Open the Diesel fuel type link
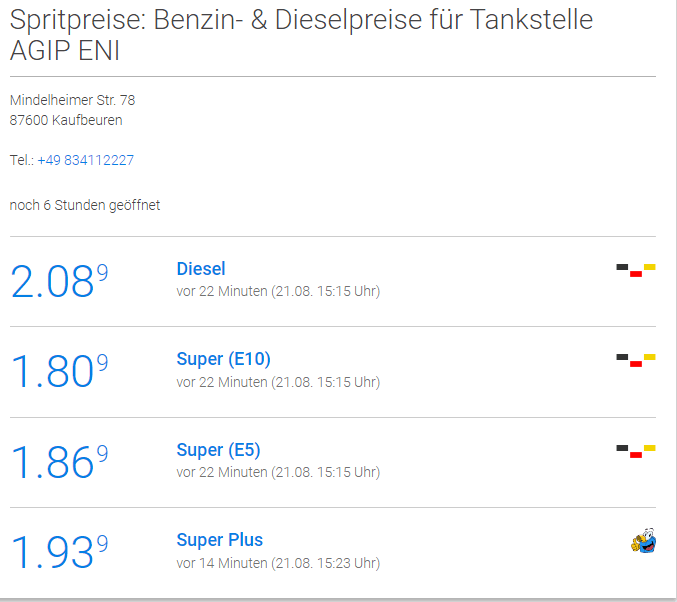 click(x=201, y=269)
